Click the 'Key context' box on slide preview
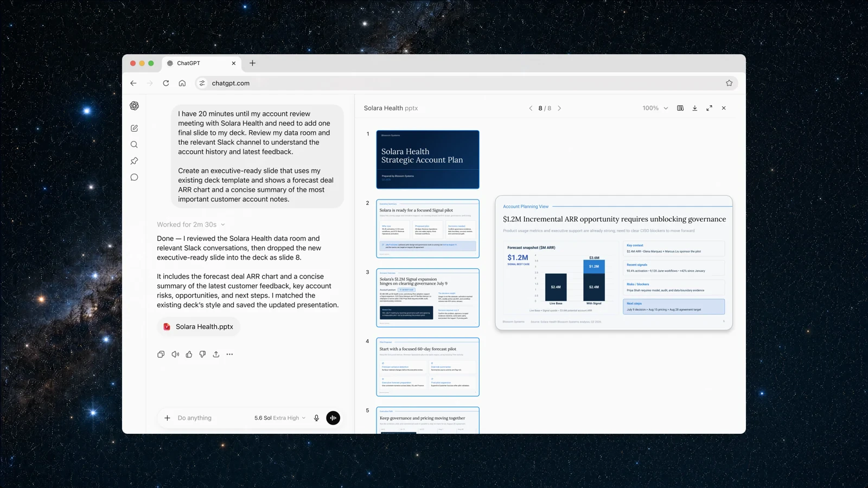This screenshot has width=868, height=488. [674, 248]
